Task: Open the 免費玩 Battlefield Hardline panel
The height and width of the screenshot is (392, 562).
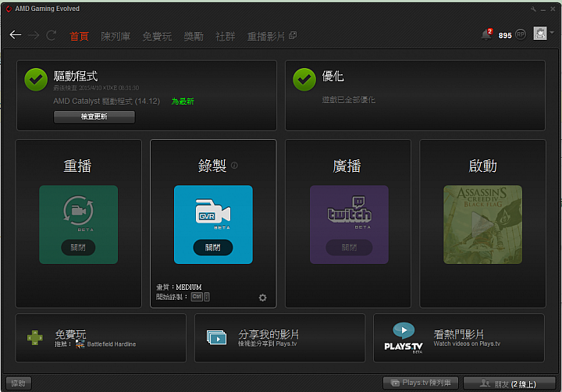Action: 101,337
